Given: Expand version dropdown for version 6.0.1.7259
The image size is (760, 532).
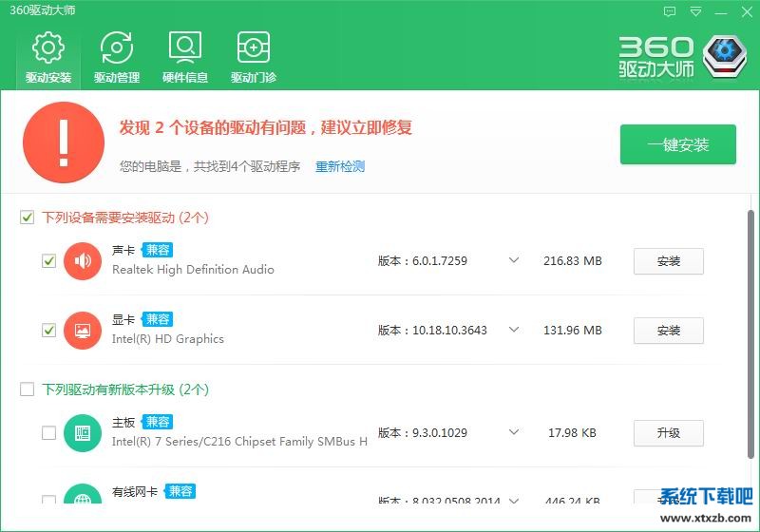Looking at the screenshot, I should tap(514, 260).
